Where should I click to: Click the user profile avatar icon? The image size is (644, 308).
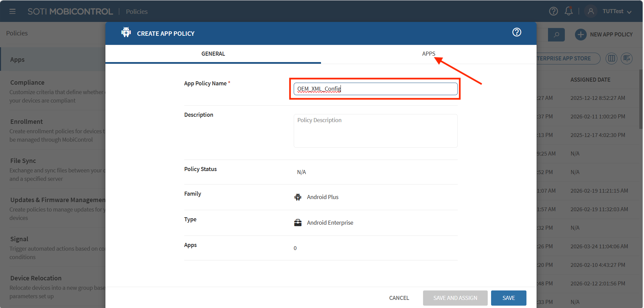591,11
